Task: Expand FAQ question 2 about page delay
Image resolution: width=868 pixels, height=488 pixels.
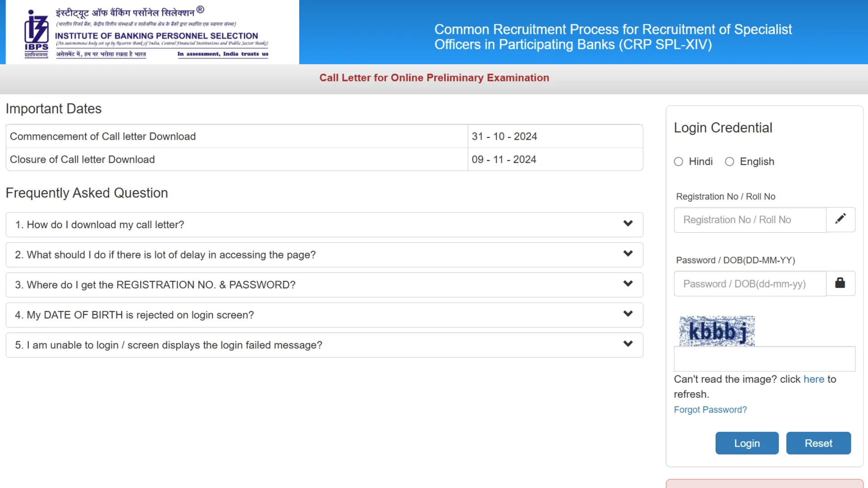Action: click(x=324, y=254)
